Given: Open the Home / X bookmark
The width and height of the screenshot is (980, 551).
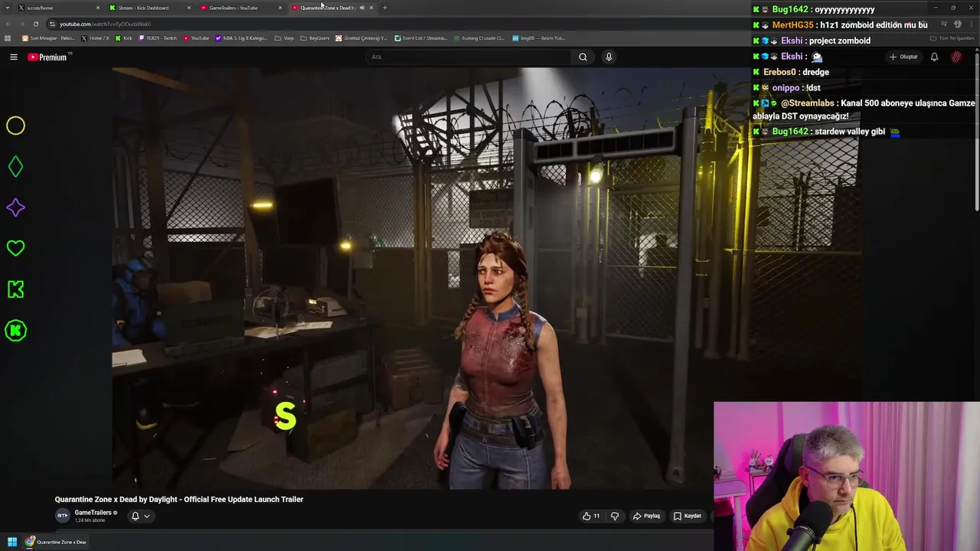Looking at the screenshot, I should click(95, 37).
